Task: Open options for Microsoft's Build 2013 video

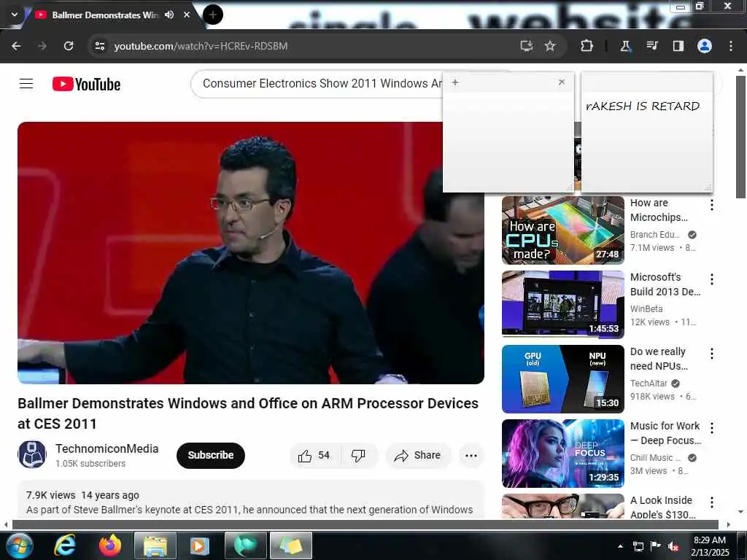Action: (712, 279)
